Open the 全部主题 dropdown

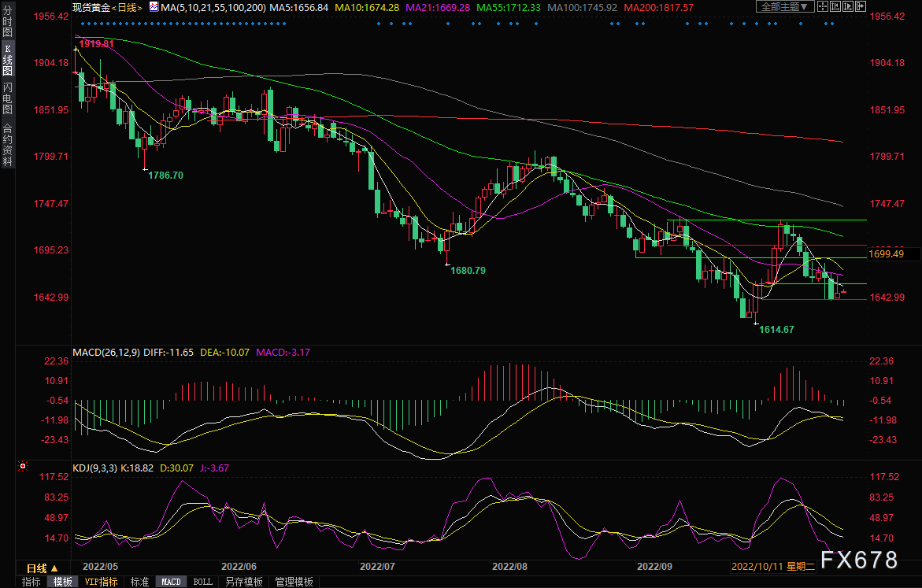pos(785,7)
